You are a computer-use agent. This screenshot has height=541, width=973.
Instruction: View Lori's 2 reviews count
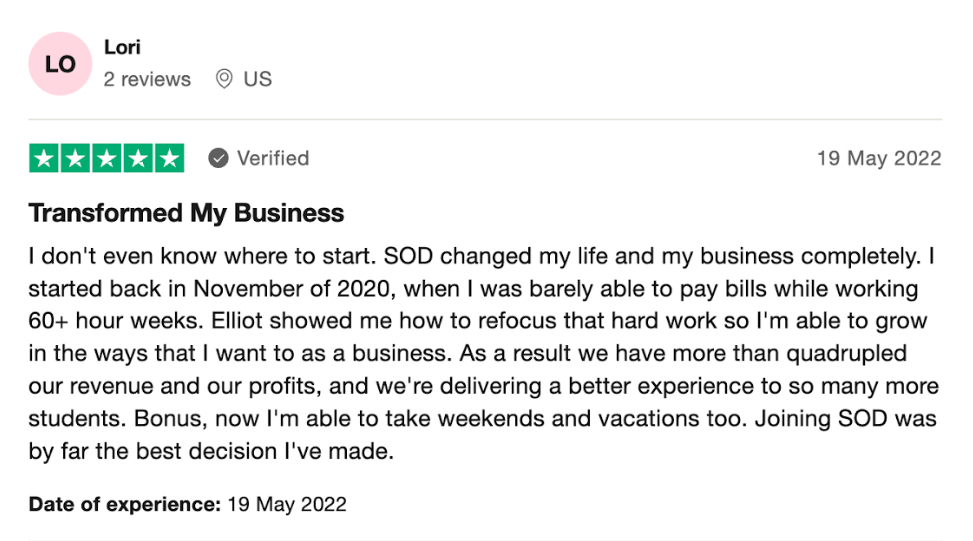(x=147, y=79)
